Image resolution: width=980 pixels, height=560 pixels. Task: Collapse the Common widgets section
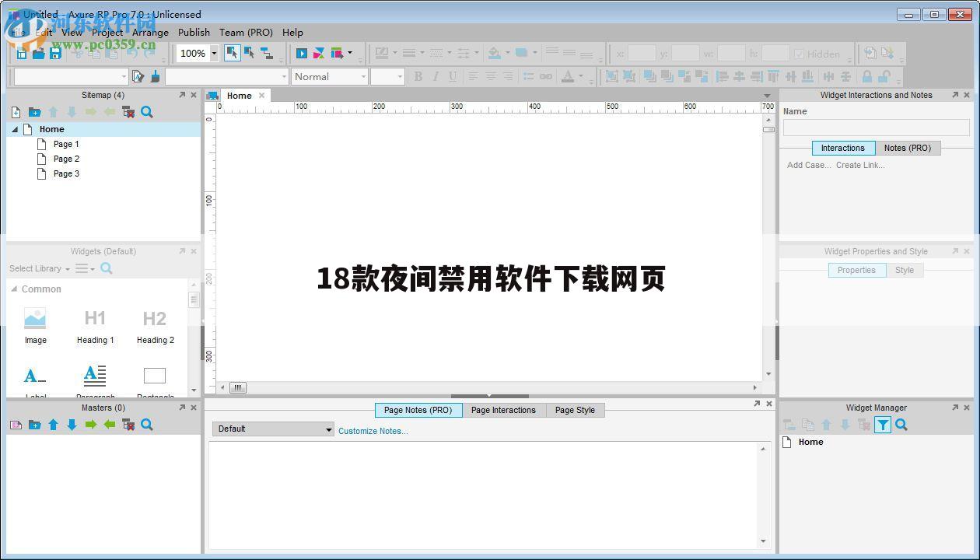click(14, 289)
